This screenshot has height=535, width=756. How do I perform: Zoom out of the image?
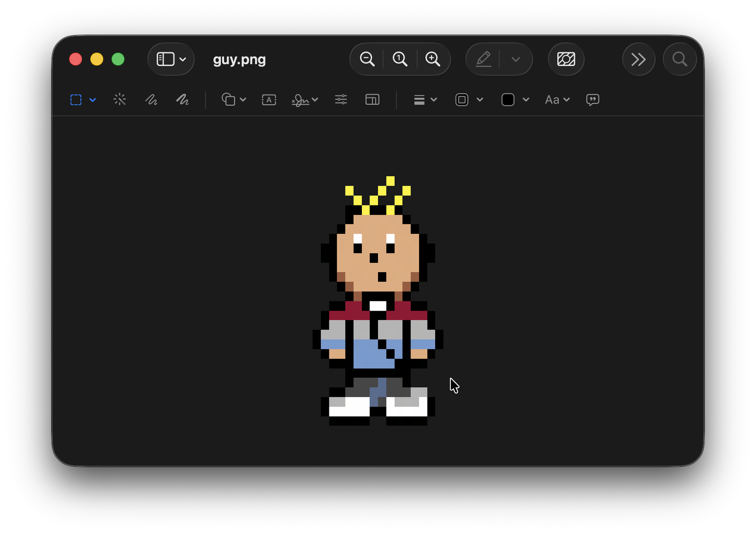pyautogui.click(x=367, y=59)
